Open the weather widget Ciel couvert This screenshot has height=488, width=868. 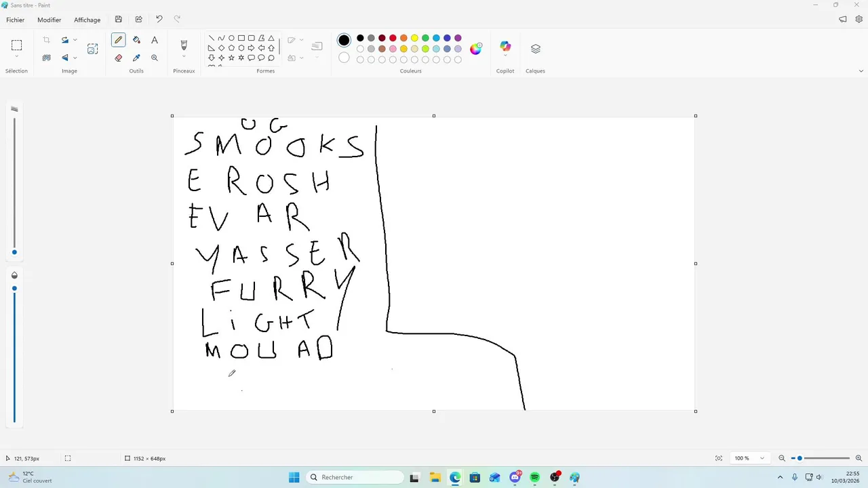31,477
